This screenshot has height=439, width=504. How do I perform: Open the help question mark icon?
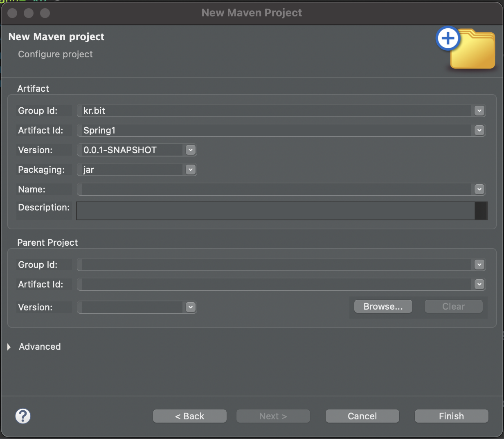pyautogui.click(x=23, y=416)
